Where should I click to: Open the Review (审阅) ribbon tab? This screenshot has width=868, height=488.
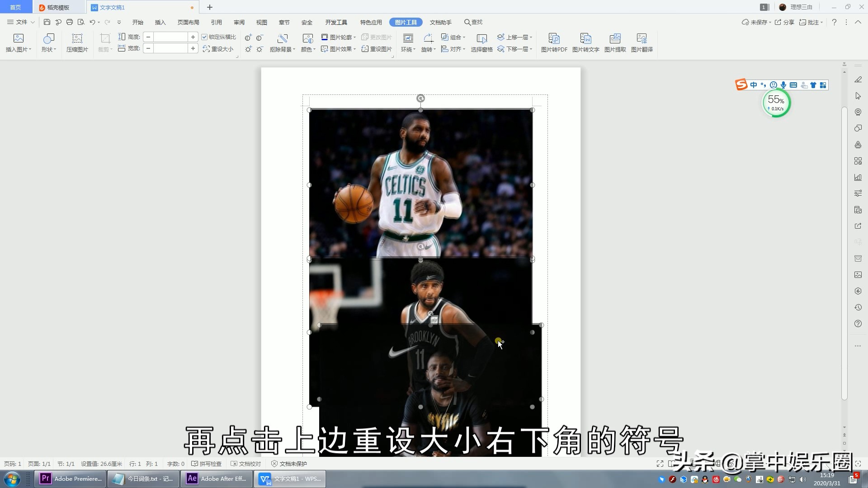pyautogui.click(x=239, y=22)
